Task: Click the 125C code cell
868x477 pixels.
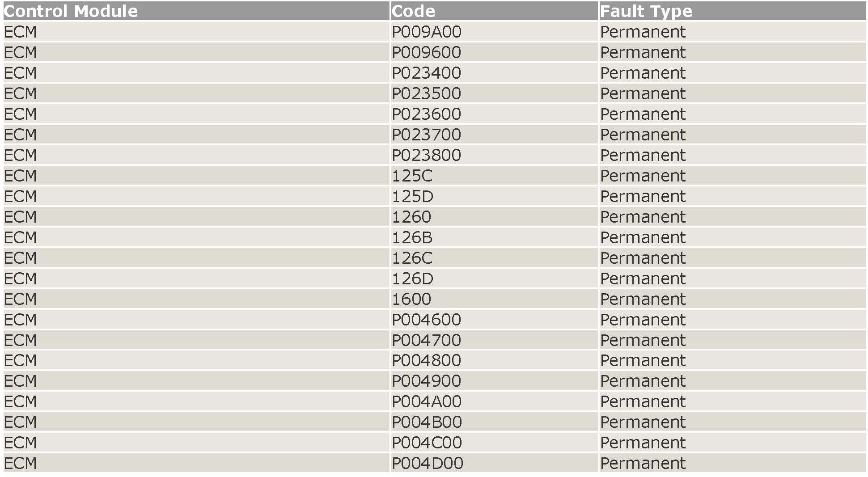Action: [412, 176]
